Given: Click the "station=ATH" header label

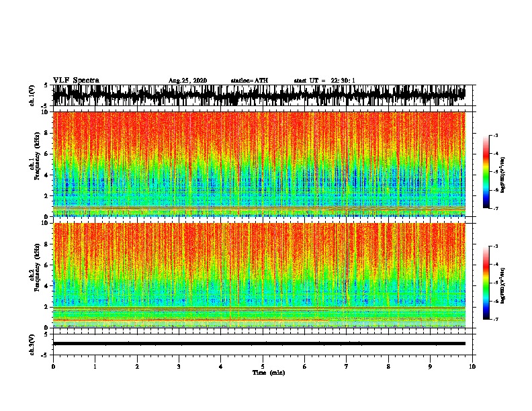Looking at the screenshot, I should [x=249, y=81].
